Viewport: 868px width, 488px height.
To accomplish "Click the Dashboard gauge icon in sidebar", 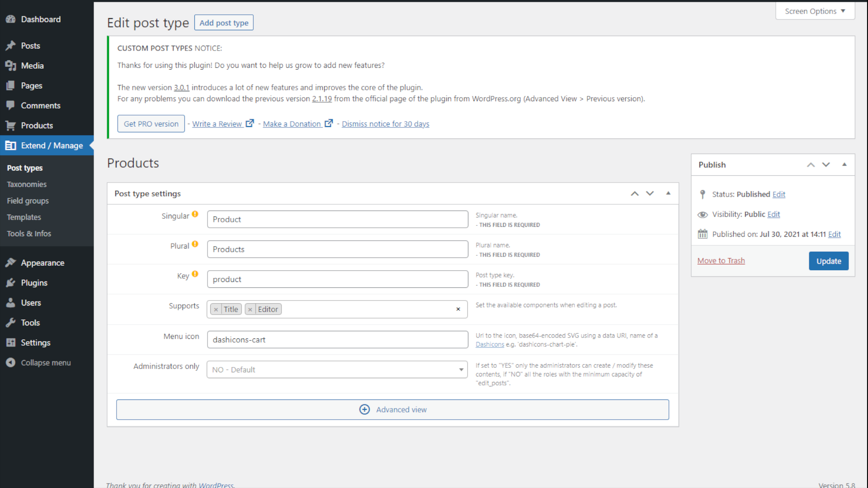I will pyautogui.click(x=10, y=19).
